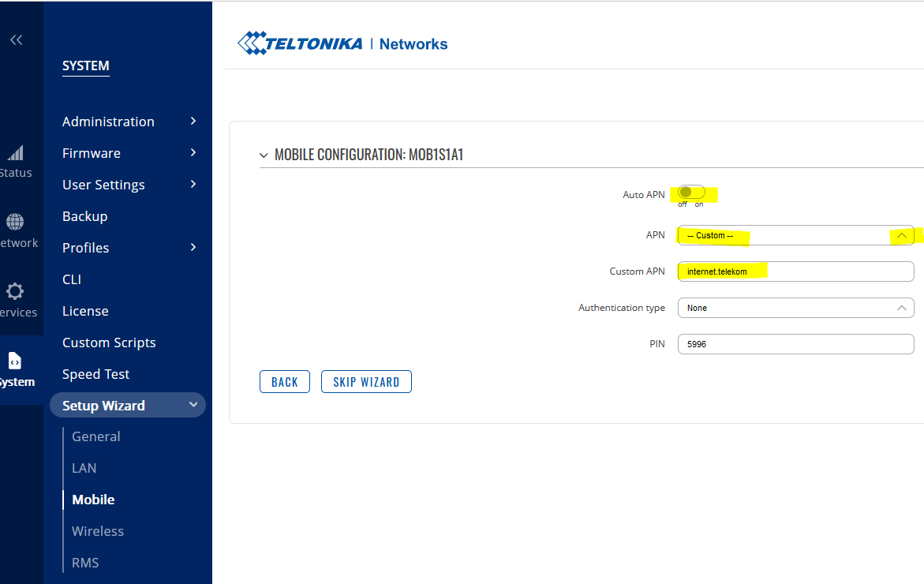
Task: Open Services section gear icon
Action: 15,291
